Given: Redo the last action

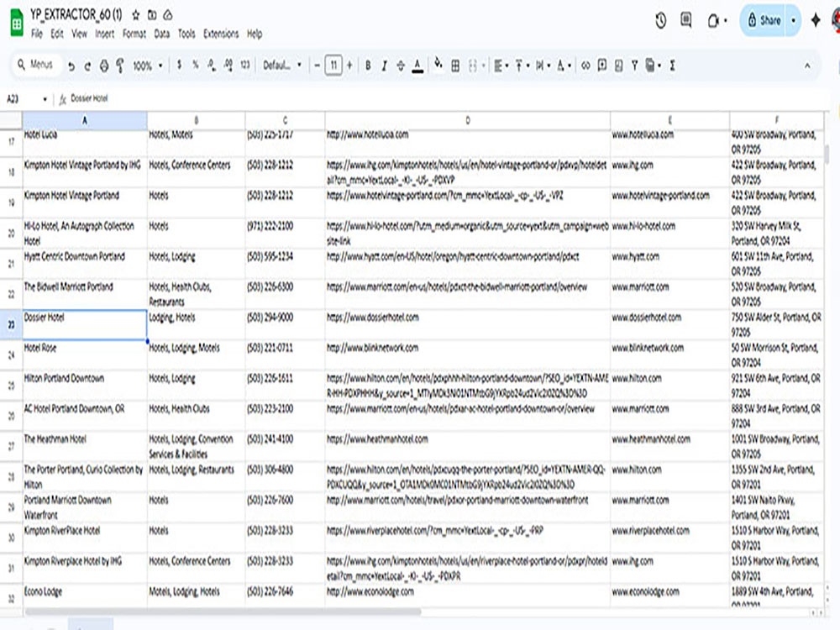Looking at the screenshot, I should pos(87,66).
